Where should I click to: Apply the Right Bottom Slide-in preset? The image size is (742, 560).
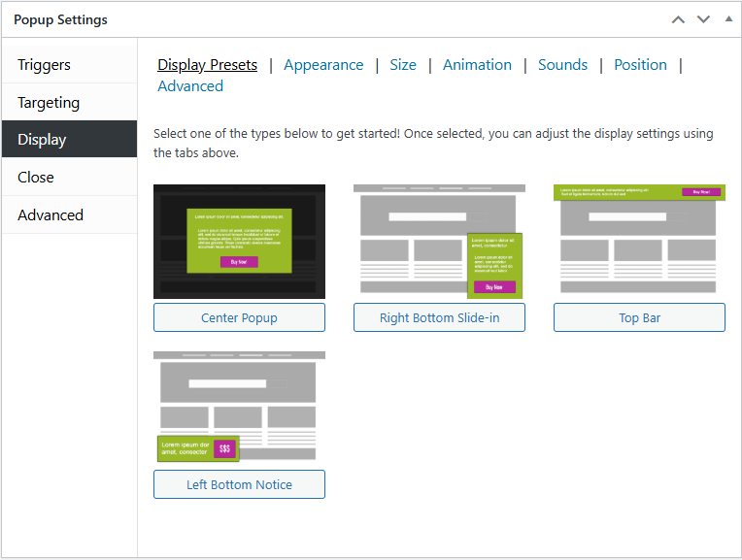coord(439,318)
